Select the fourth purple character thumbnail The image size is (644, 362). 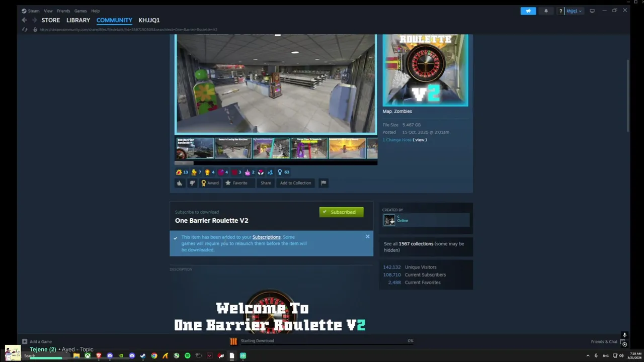pyautogui.click(x=309, y=148)
